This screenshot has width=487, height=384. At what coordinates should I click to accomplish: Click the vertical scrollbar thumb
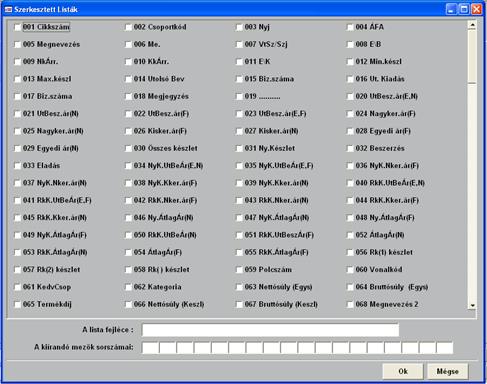tap(472, 56)
